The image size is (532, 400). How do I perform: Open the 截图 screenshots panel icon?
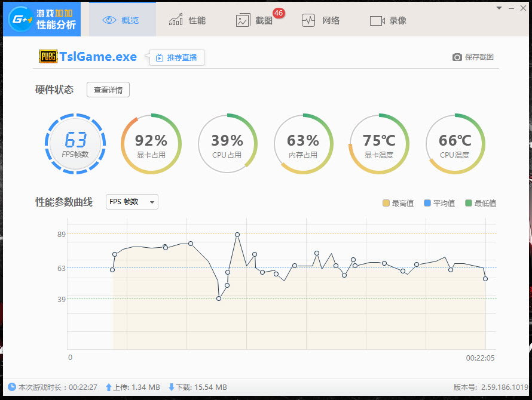tap(243, 19)
